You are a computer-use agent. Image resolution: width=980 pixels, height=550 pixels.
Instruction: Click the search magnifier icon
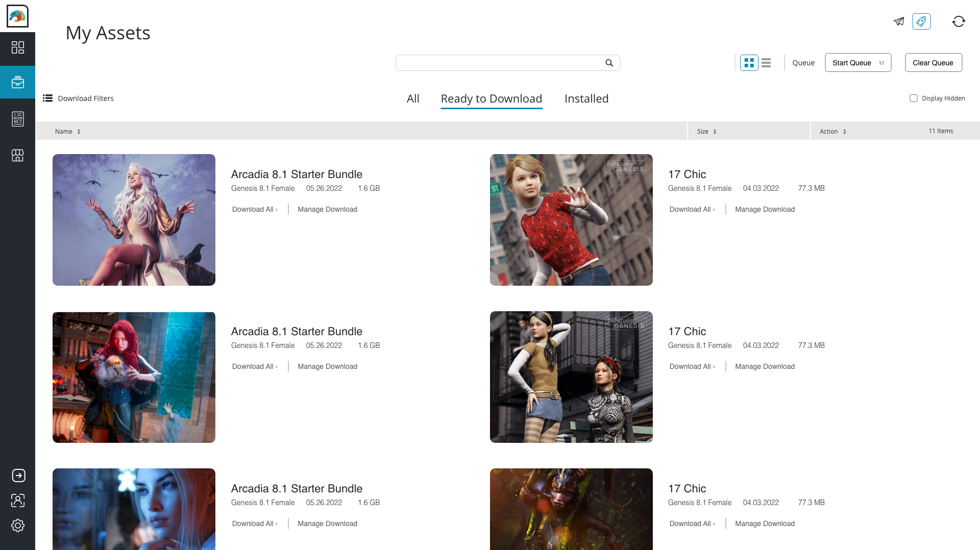point(609,63)
